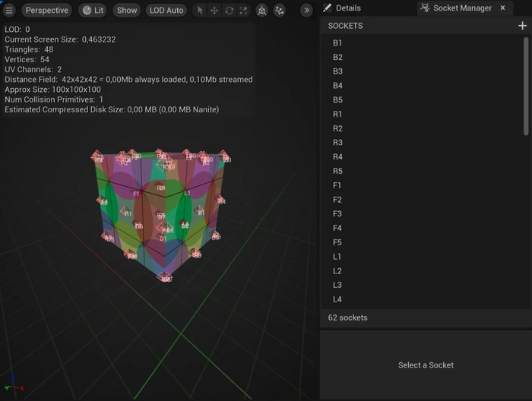The image size is (532, 401).
Task: Select socket L4 in the list
Action: (337, 299)
